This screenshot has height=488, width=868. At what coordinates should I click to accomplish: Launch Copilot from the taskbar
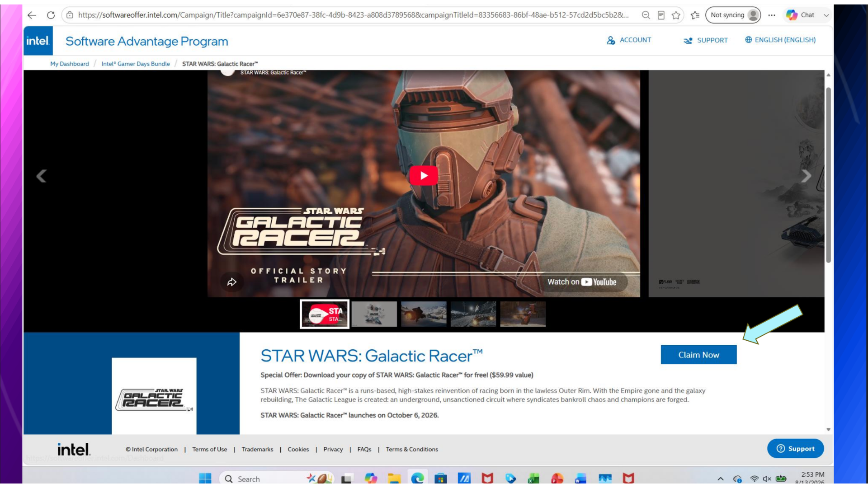click(371, 479)
